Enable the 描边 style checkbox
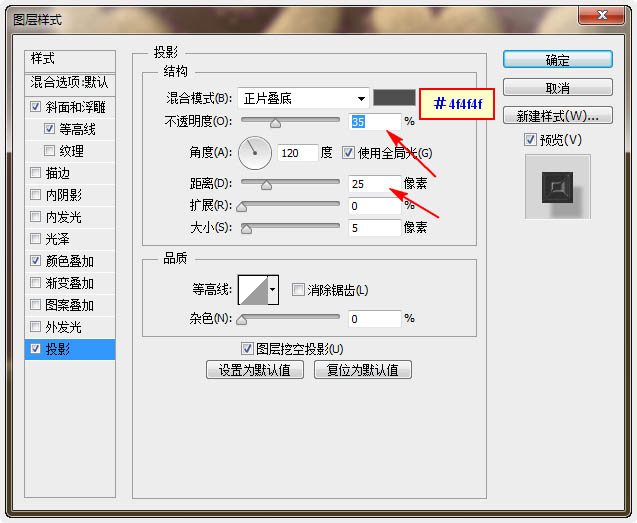Screen dimensions: 637x523 click(x=35, y=173)
